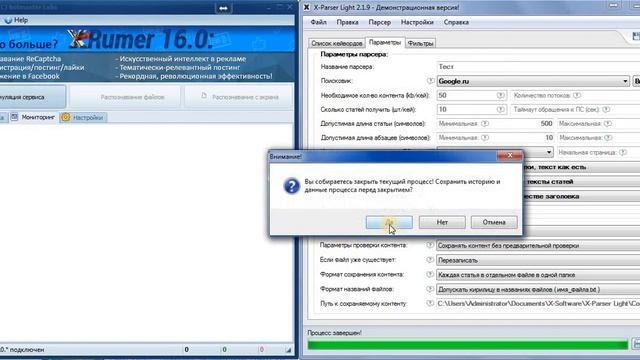
Task: Switch to the Настройки tab in XRumer
Action: pos(83,117)
